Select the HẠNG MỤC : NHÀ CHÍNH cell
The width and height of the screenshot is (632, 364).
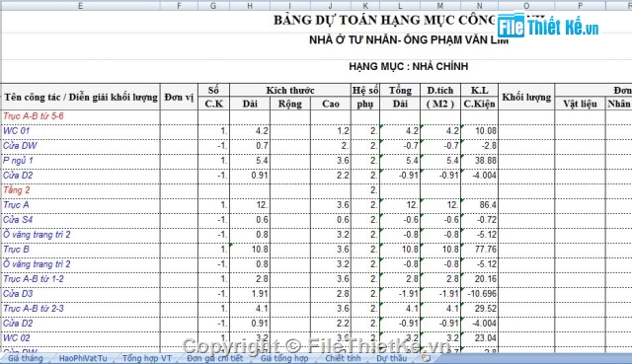pos(408,66)
